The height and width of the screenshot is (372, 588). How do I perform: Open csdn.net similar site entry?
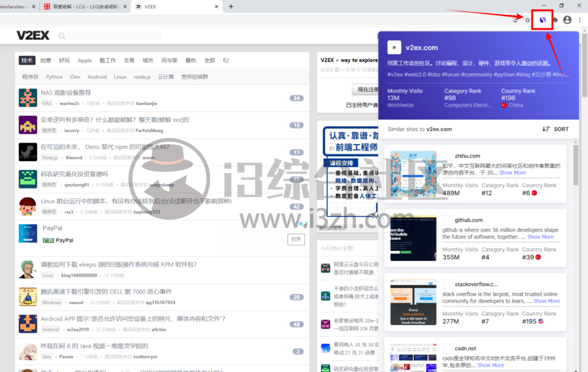pos(465,349)
